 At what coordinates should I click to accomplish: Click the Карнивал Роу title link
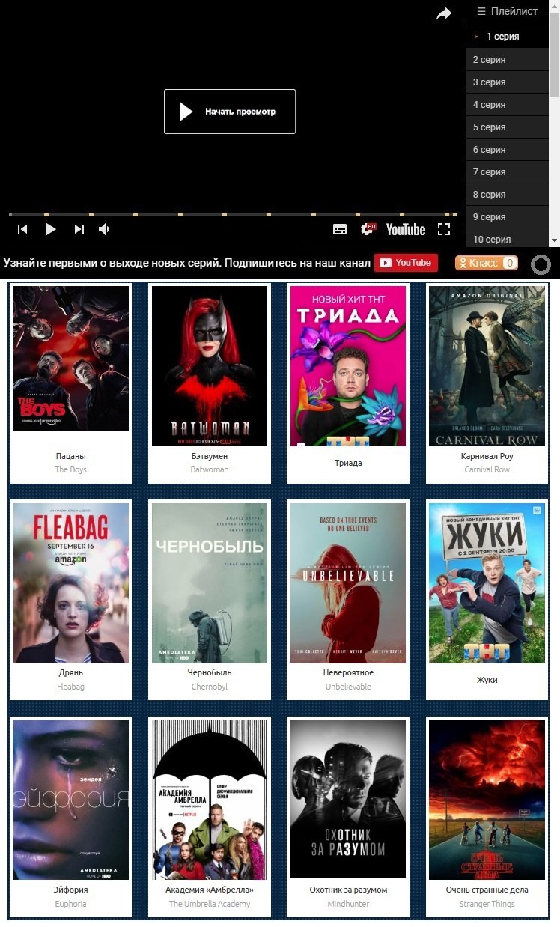click(487, 456)
